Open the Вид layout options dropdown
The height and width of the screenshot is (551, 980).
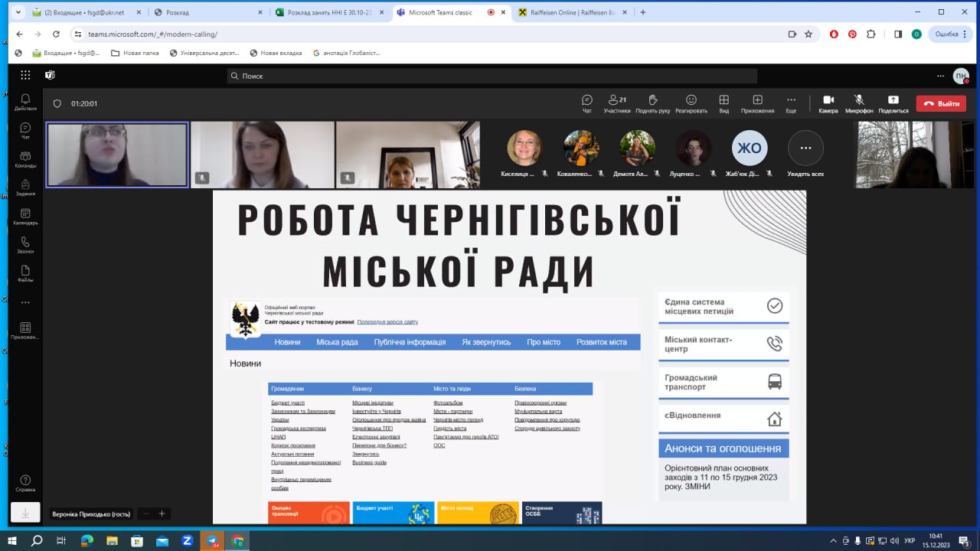click(x=724, y=103)
